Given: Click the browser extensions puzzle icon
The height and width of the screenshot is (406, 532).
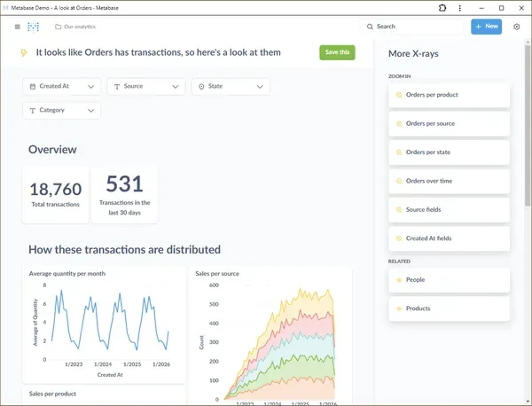Looking at the screenshot, I should click(442, 8).
